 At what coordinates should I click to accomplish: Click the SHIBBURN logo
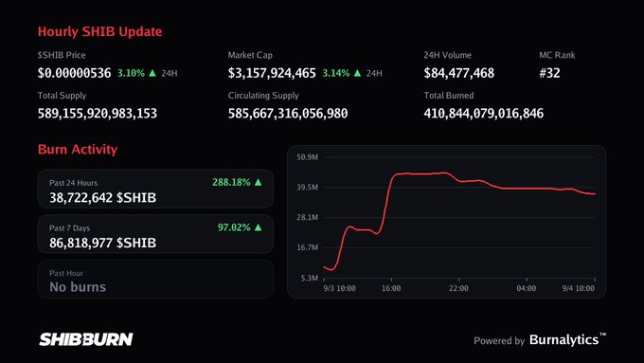click(86, 339)
